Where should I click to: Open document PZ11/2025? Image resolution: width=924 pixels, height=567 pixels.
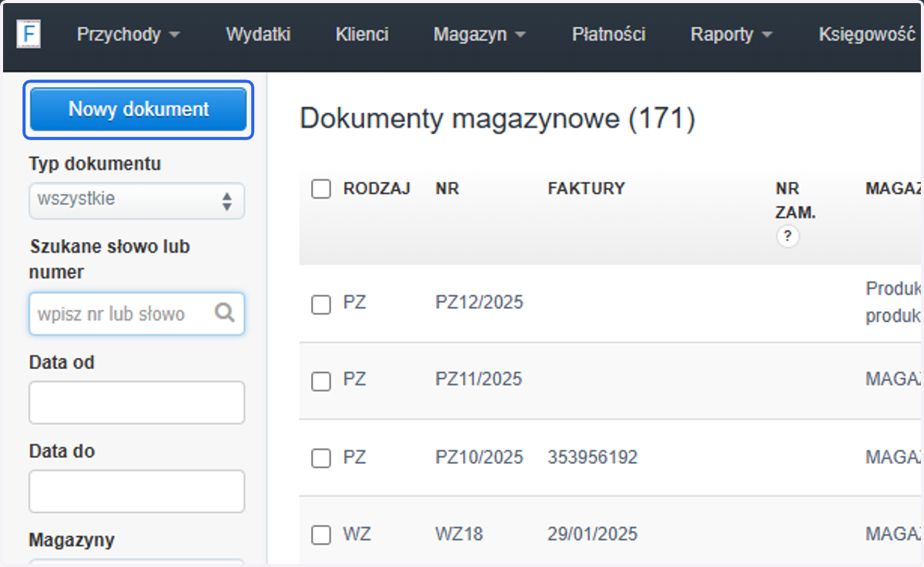479,379
